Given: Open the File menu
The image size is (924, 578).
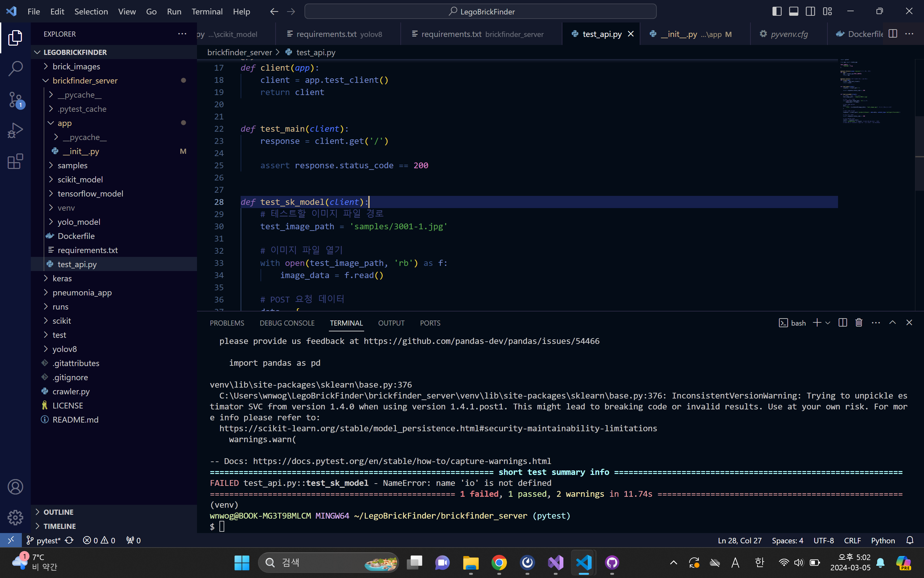Looking at the screenshot, I should 34,12.
